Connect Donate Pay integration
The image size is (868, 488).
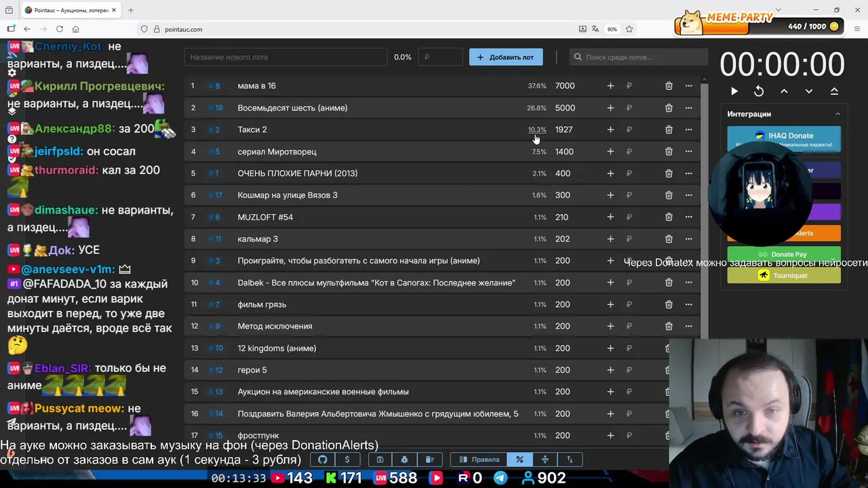(x=784, y=254)
